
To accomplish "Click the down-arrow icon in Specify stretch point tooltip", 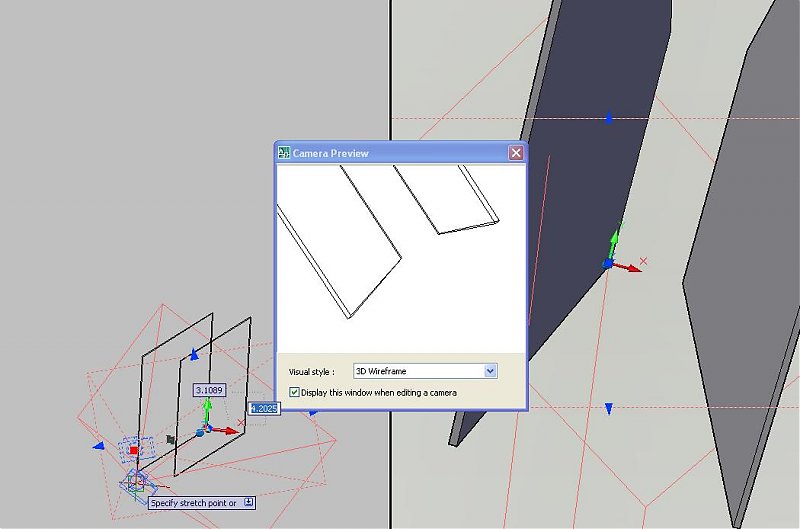I will coord(248,502).
